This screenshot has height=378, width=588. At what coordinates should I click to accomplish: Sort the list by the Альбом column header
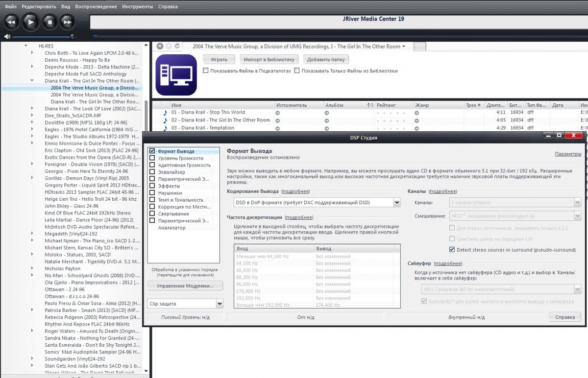coord(348,105)
